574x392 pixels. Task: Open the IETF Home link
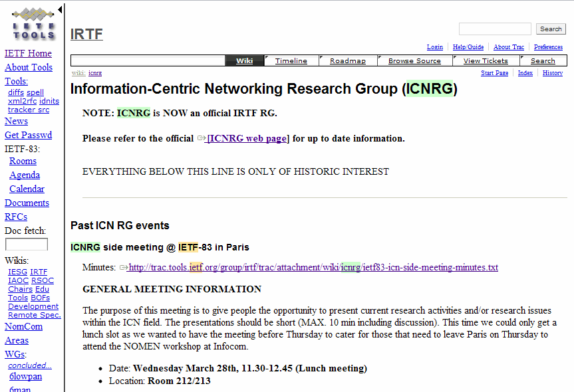click(x=28, y=53)
